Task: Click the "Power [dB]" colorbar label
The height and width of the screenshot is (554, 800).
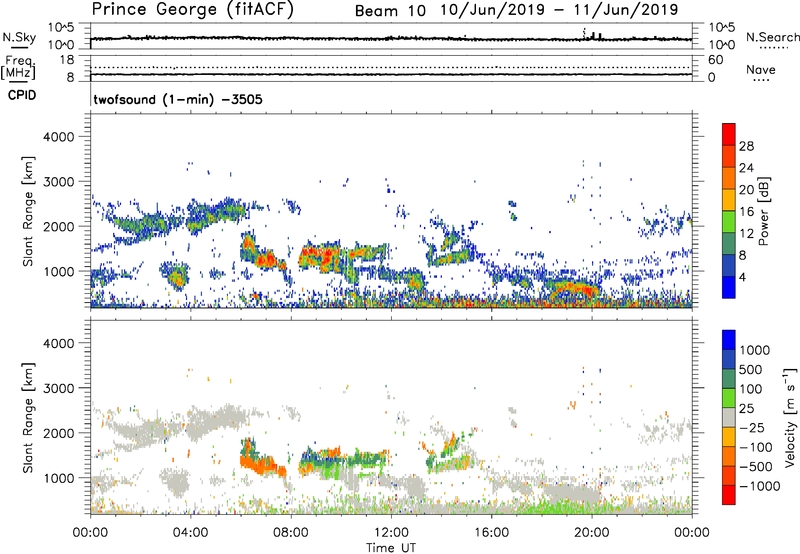Action: (763, 211)
